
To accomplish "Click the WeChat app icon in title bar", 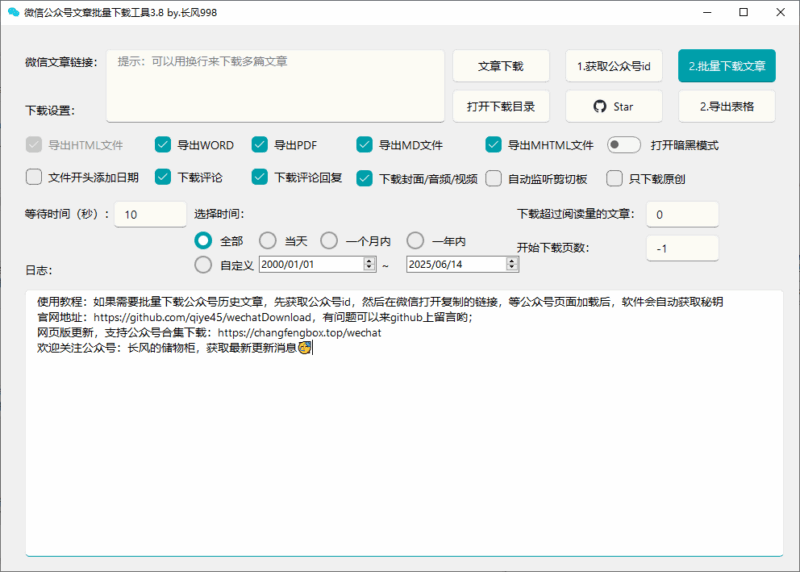I will (13, 12).
